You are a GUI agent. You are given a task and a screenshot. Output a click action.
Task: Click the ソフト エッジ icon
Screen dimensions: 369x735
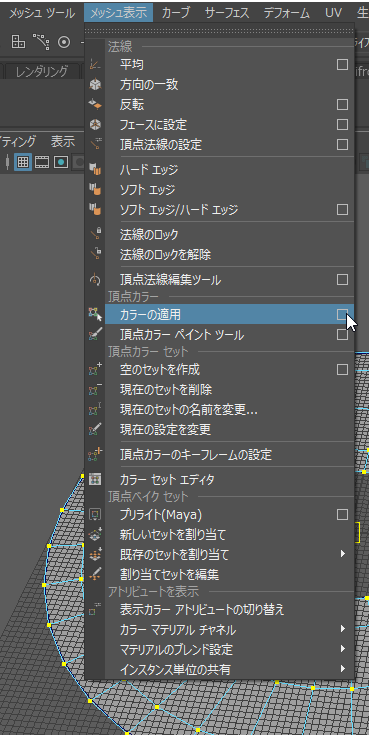tap(95, 190)
